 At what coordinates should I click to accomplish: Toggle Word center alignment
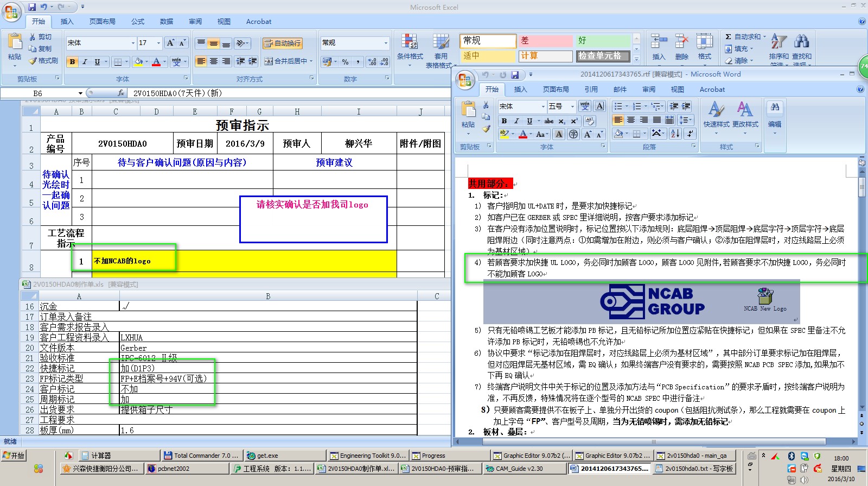tap(630, 120)
